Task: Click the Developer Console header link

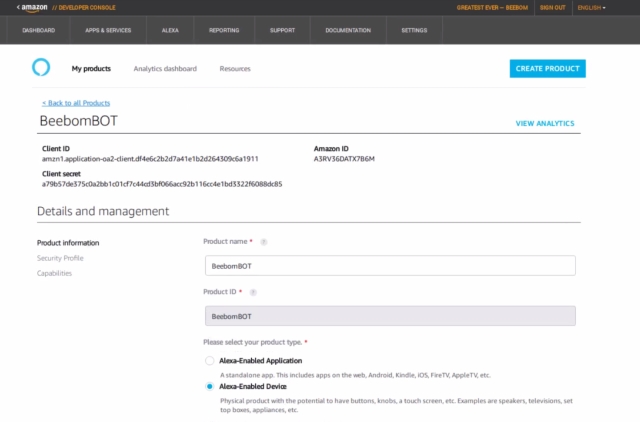Action: coord(84,8)
